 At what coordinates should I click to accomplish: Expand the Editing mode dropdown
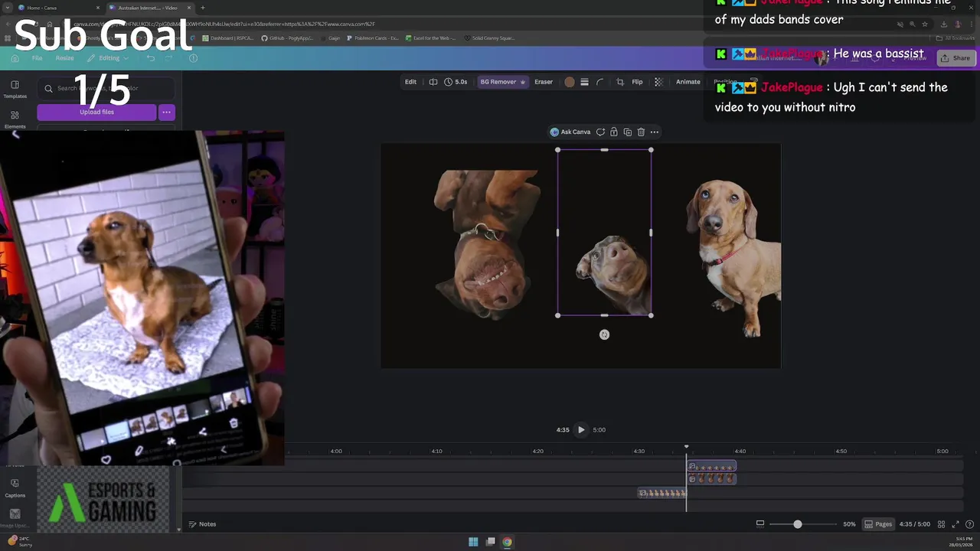(x=108, y=58)
